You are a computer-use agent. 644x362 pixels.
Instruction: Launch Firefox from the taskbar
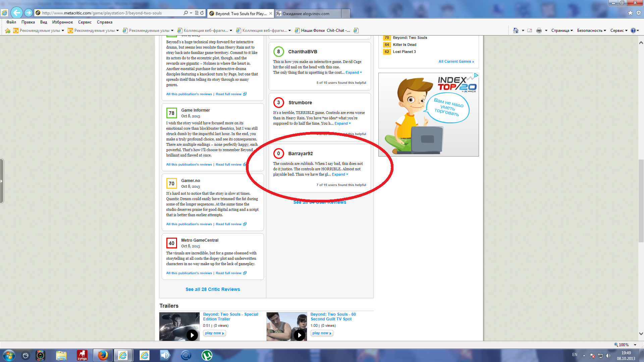pos(103,355)
